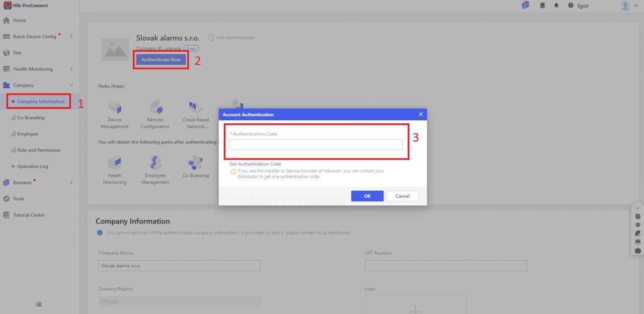The height and width of the screenshot is (314, 644).
Task: Close the Account Authentication dialog
Action: (x=421, y=114)
